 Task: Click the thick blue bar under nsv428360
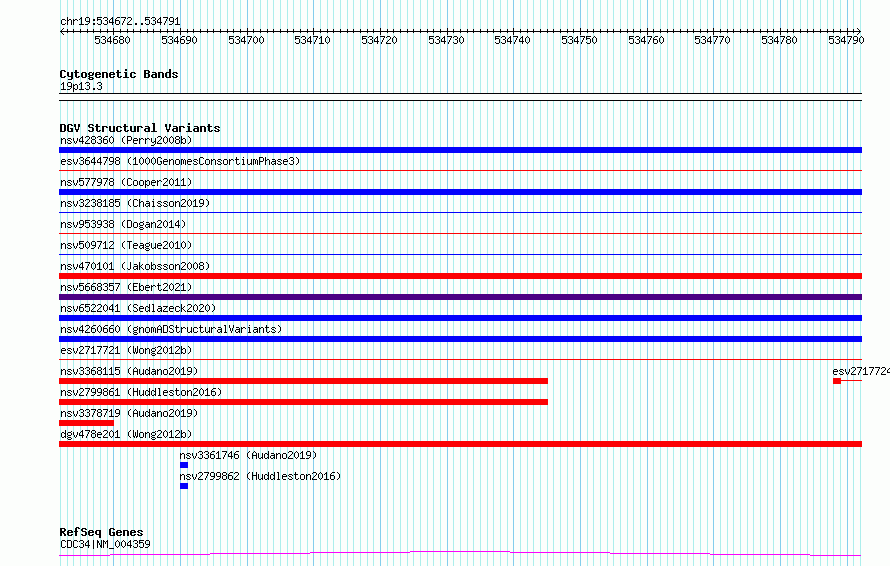point(460,150)
